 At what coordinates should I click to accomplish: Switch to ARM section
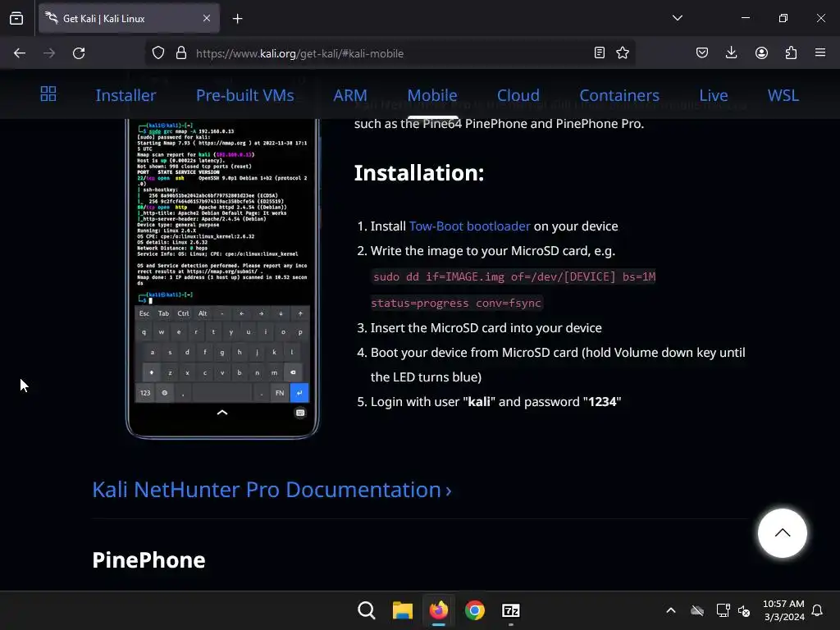coord(350,95)
